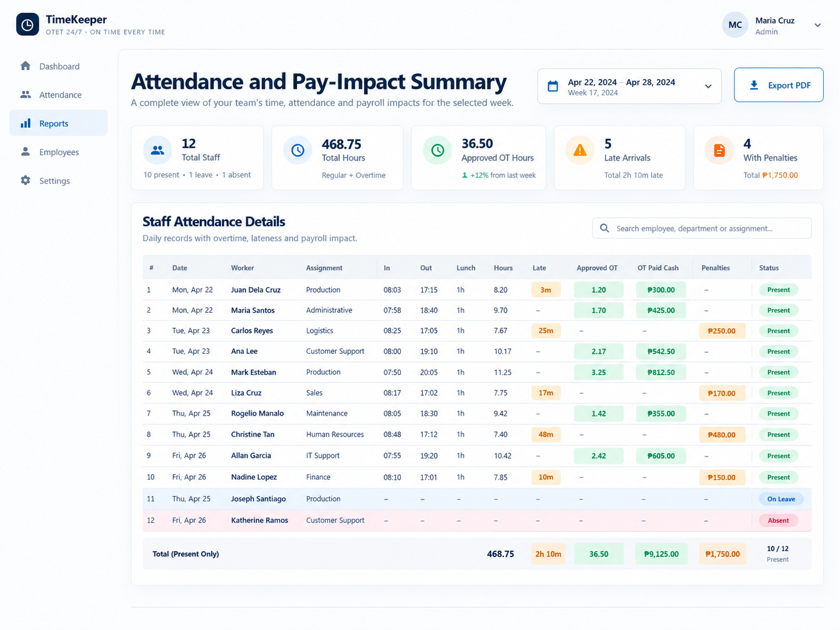
Task: Click the Rogelio Manalo worker name
Action: coord(258,414)
